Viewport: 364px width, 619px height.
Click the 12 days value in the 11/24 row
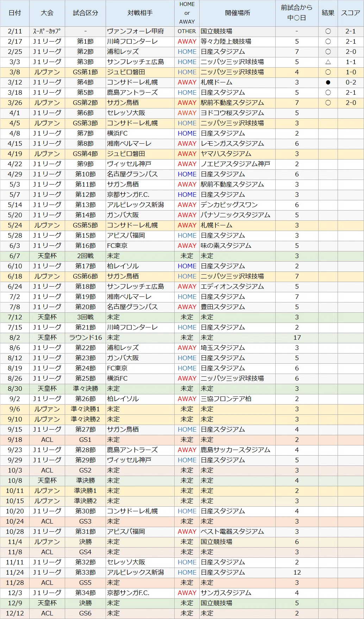pos(297,573)
